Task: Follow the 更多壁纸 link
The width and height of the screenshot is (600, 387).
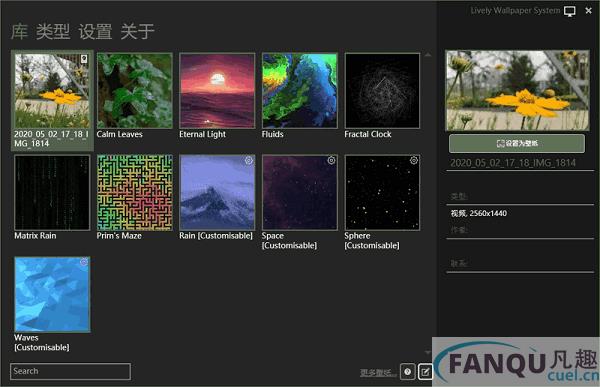Action: click(378, 372)
